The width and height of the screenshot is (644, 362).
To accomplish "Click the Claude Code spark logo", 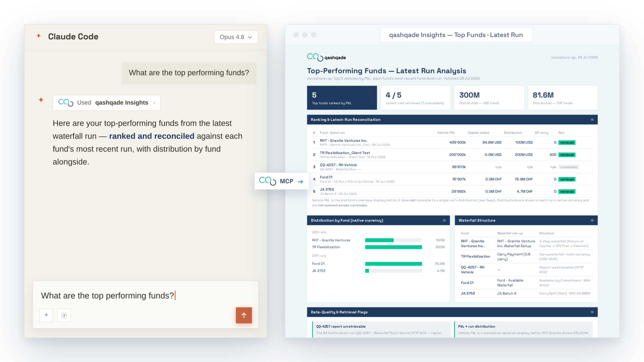I will tap(38, 36).
